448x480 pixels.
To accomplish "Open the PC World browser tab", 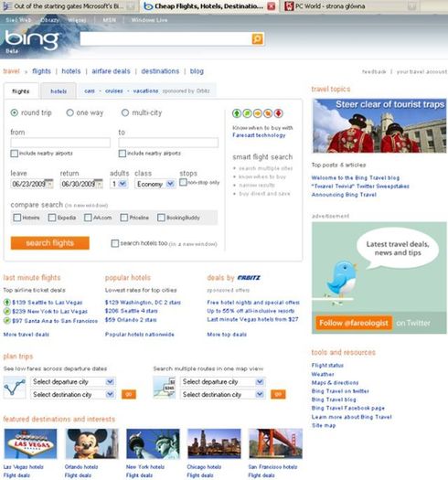I will (x=349, y=6).
